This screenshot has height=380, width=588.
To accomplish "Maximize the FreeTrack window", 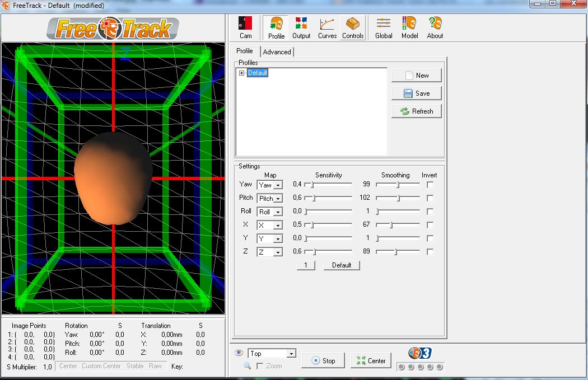I will 552,3.
